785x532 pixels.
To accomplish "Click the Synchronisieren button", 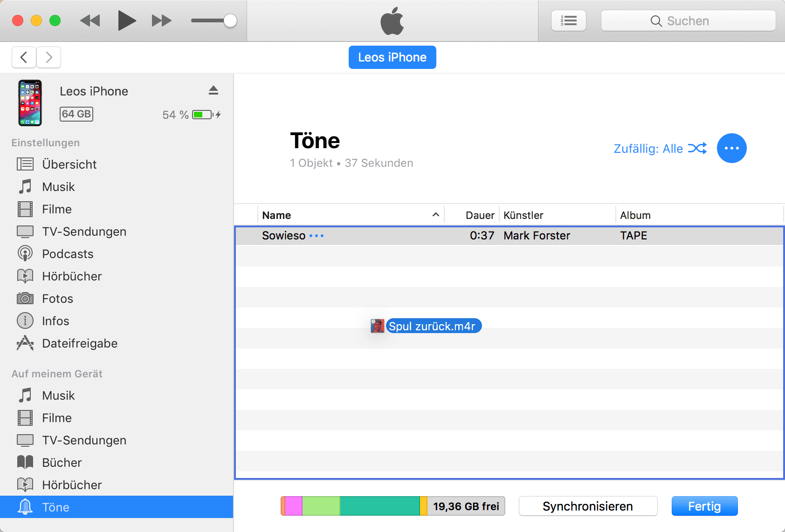I will (x=588, y=506).
